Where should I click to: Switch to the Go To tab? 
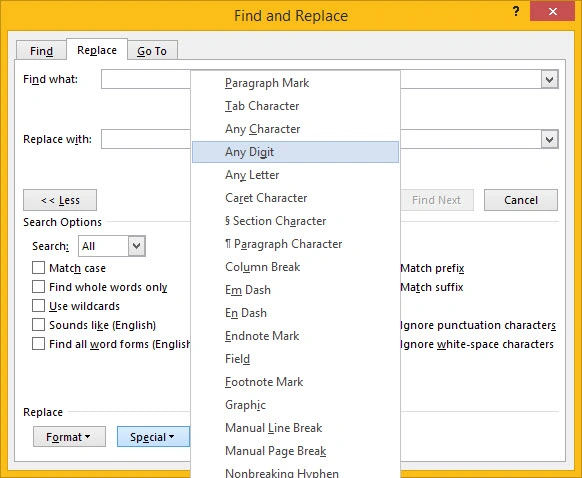coord(152,50)
